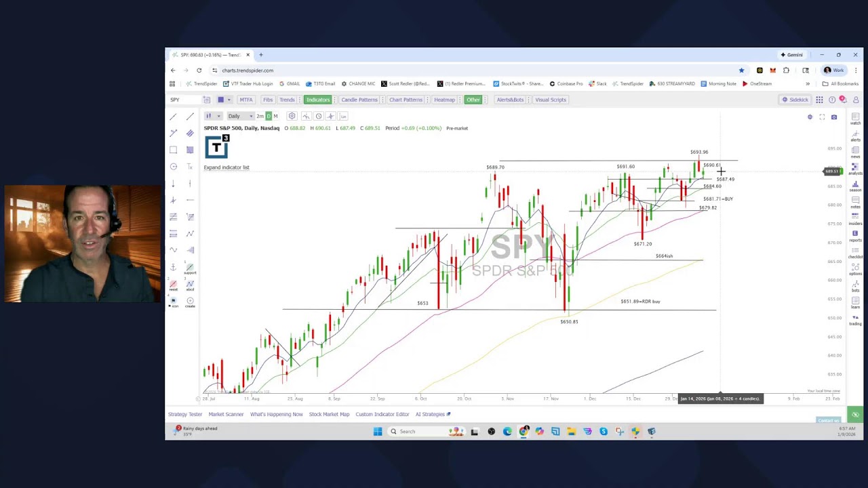
Task: Select the rectangle outline drawing tool
Action: (173, 150)
